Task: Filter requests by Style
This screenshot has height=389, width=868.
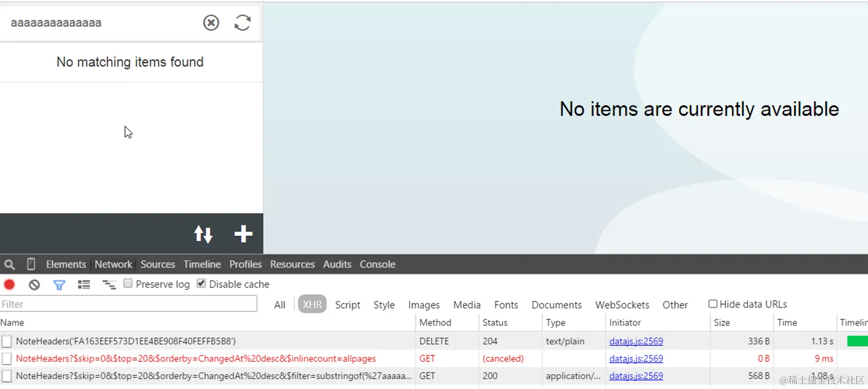Action: pos(384,305)
